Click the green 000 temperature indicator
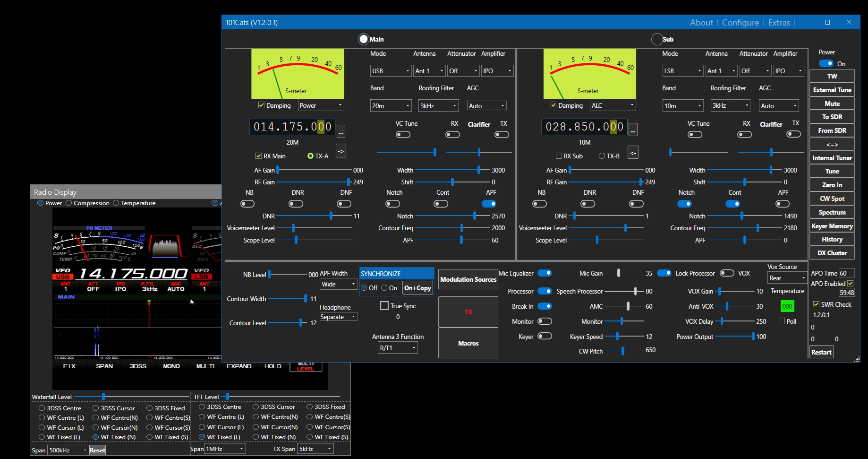Viewport: 868px width, 459px height. (787, 306)
